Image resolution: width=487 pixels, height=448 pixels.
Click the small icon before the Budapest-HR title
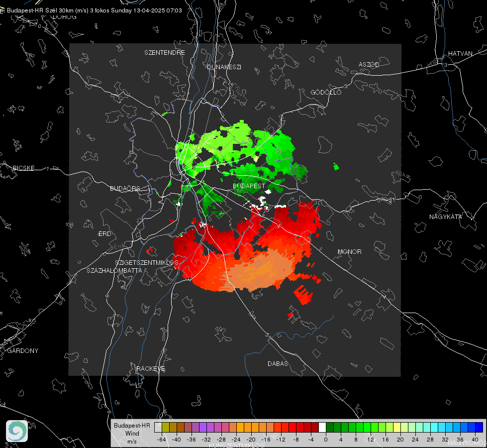(2, 10)
